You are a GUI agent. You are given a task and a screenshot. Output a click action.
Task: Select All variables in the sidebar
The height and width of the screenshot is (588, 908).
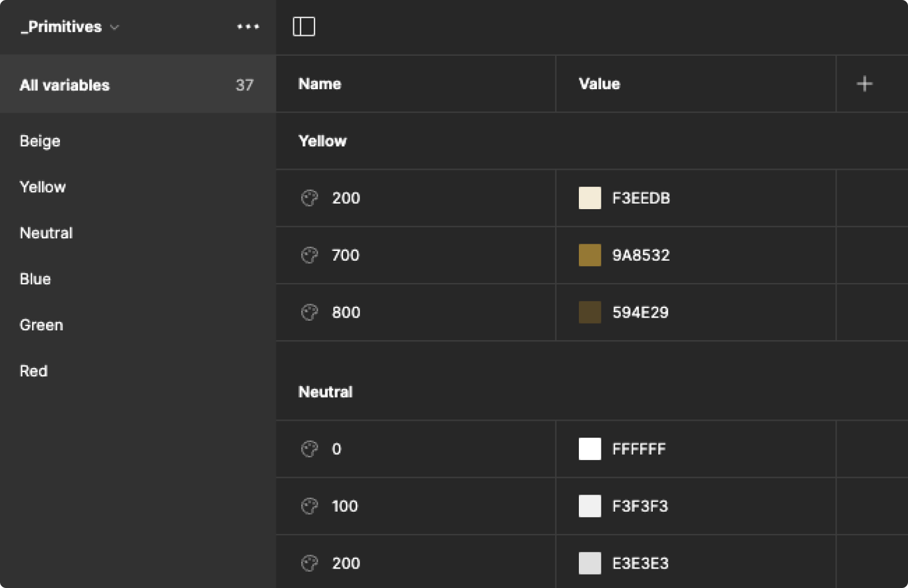pyautogui.click(x=65, y=85)
